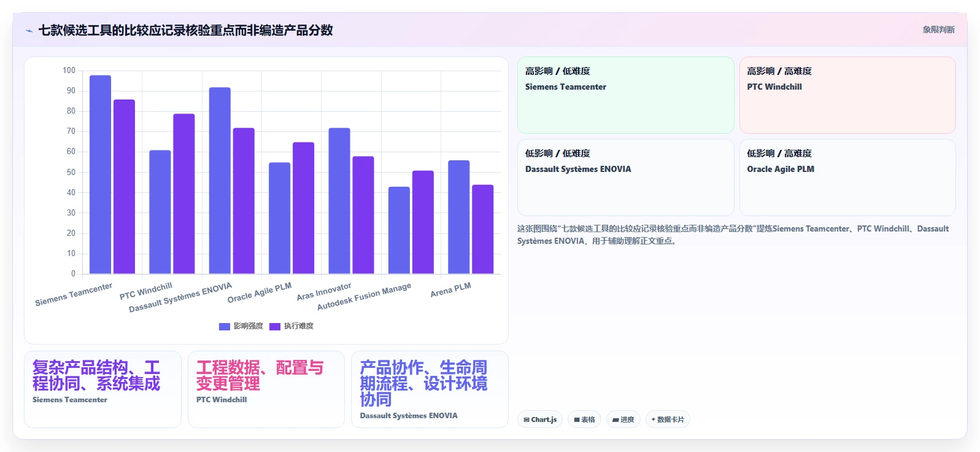
Task: Click the icon left of the header title
Action: tap(29, 31)
